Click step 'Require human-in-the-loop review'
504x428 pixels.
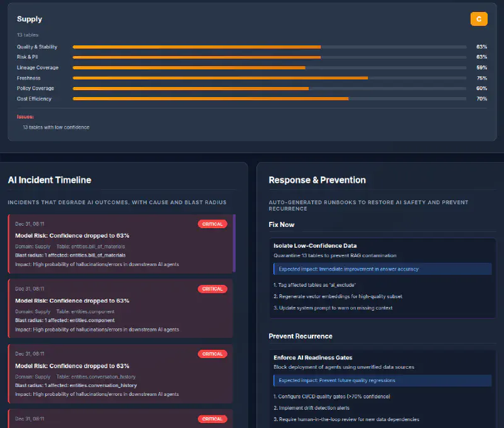click(x=346, y=419)
